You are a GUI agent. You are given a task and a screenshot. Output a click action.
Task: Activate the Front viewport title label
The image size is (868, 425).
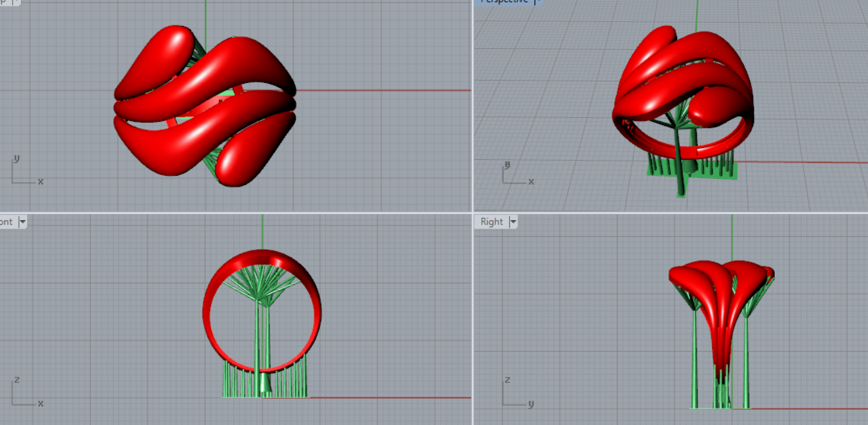(x=6, y=222)
